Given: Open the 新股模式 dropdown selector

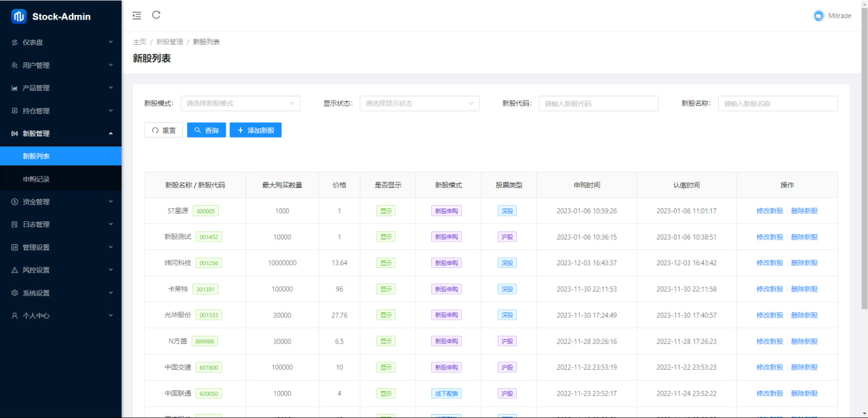Looking at the screenshot, I should point(240,103).
